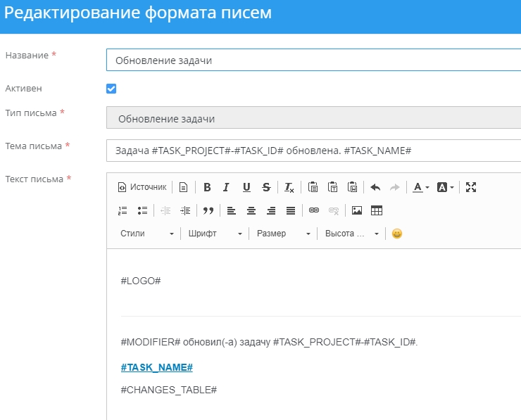Maximize the editor with fullscreen icon

point(472,187)
